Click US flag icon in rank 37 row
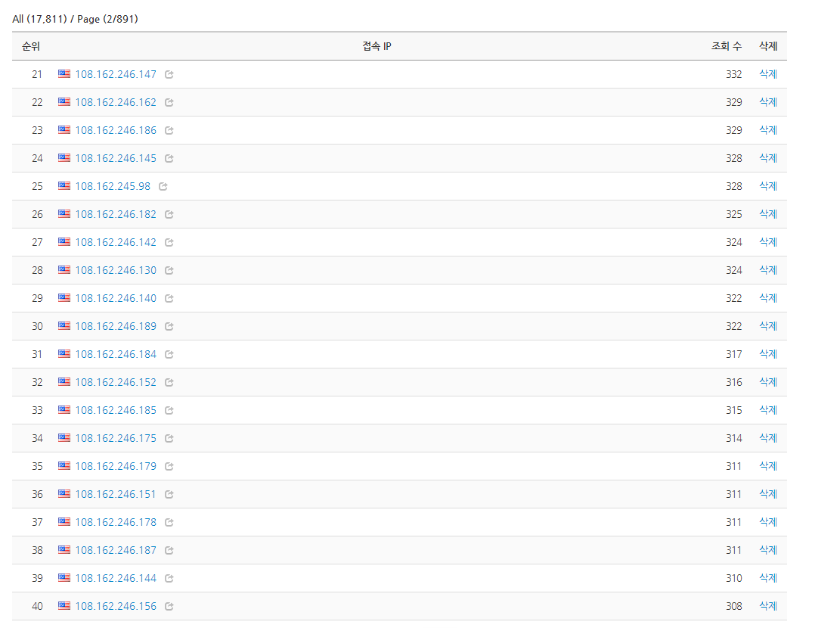This screenshot has width=840, height=628. pyautogui.click(x=64, y=522)
